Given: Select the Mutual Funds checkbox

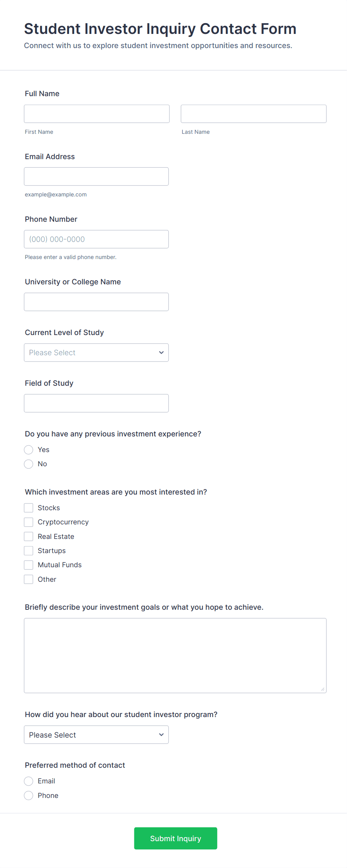Looking at the screenshot, I should [29, 565].
